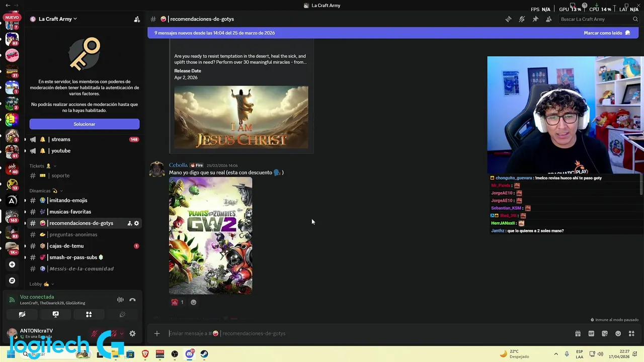Show hidden icons chevron in system tray
The height and width of the screenshot is (362, 644).
coord(556,354)
